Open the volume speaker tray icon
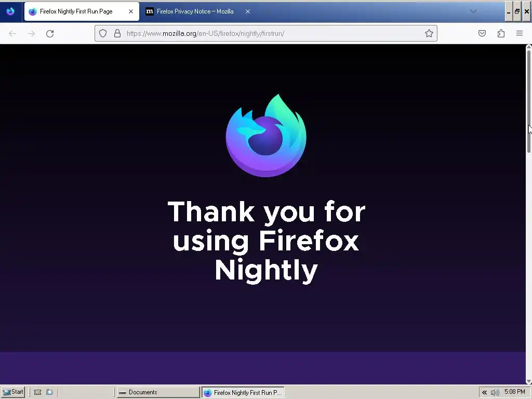This screenshot has height=399, width=532. point(495,393)
